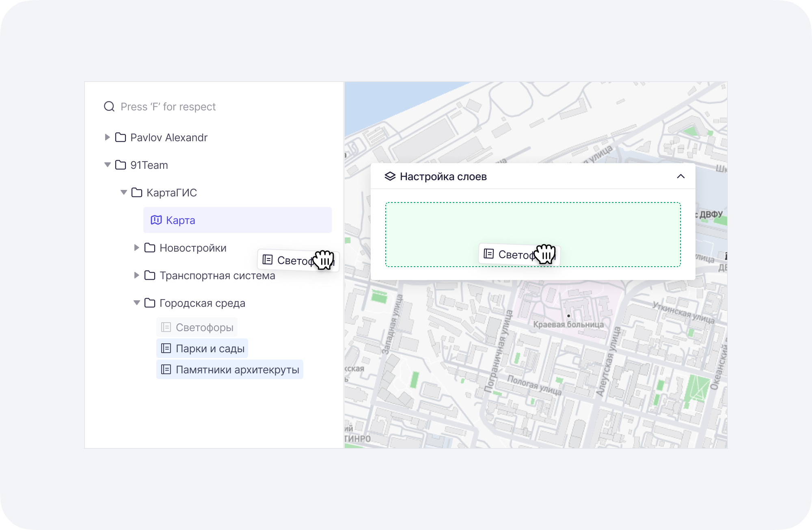
Task: Select the map icon next to Карта
Action: [x=156, y=220]
